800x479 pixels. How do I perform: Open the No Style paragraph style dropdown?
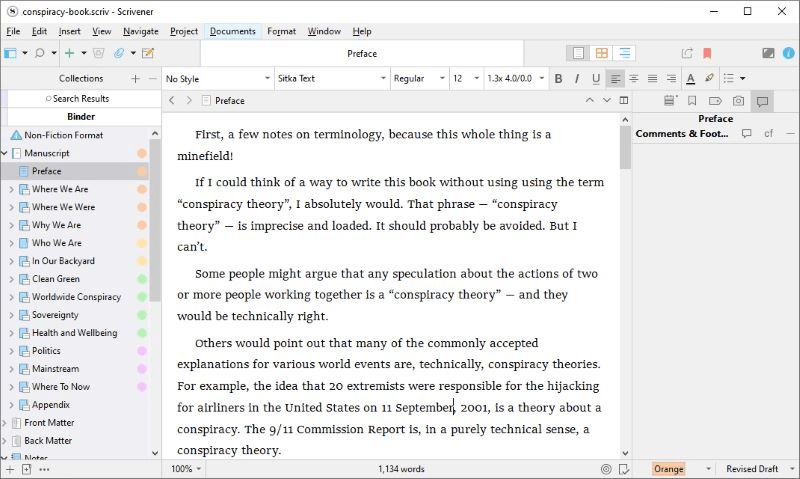tap(216, 78)
